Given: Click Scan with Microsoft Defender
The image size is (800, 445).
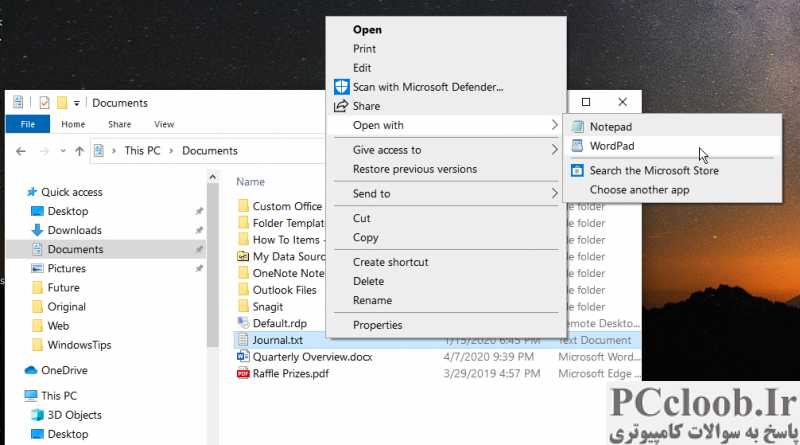Looking at the screenshot, I should point(428,87).
